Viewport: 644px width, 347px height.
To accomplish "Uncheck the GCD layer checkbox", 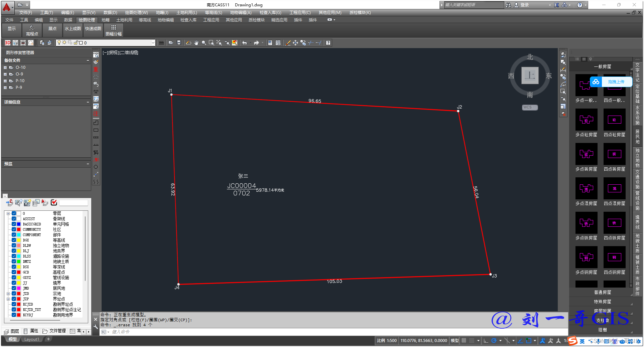I will point(14,272).
